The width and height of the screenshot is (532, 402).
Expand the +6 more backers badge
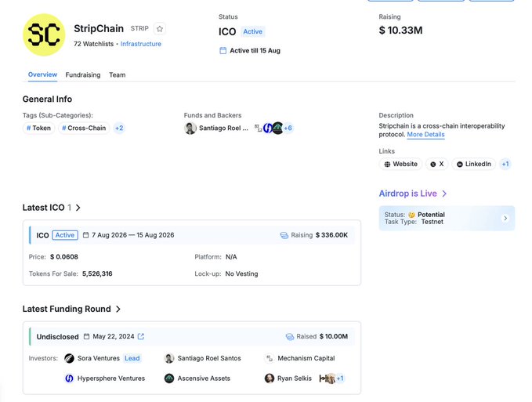(288, 129)
